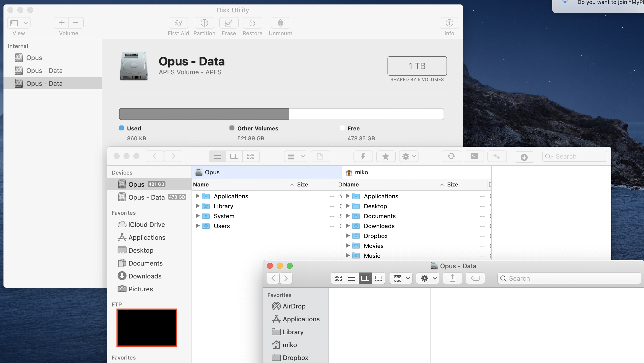Click the Restore toolbar icon
The width and height of the screenshot is (644, 363).
pos(252,23)
